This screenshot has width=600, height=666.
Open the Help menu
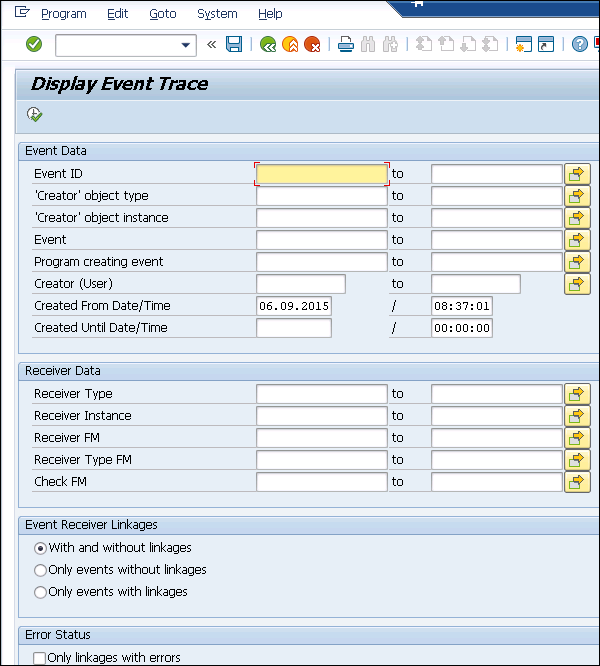pos(270,14)
